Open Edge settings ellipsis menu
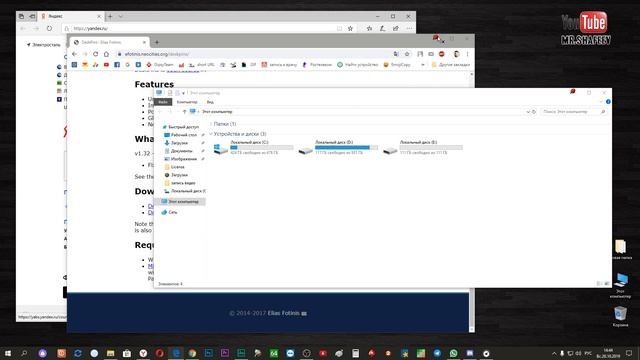This screenshot has height=360, width=640. (409, 29)
